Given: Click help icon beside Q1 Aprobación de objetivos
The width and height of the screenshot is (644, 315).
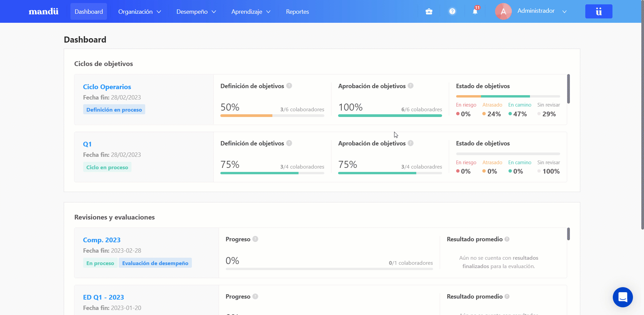Looking at the screenshot, I should click(x=411, y=143).
